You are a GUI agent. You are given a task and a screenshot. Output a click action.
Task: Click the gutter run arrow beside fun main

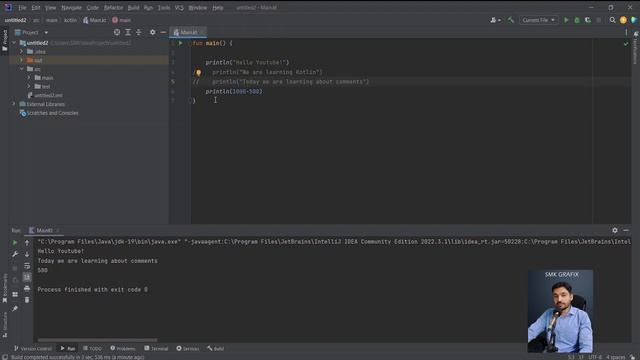coord(180,43)
